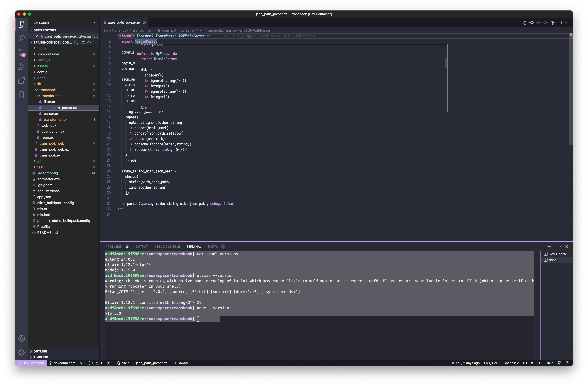The height and width of the screenshot is (386, 588).
Task: Switch to the DEBUG CONSOLE tab
Action: pos(167,246)
